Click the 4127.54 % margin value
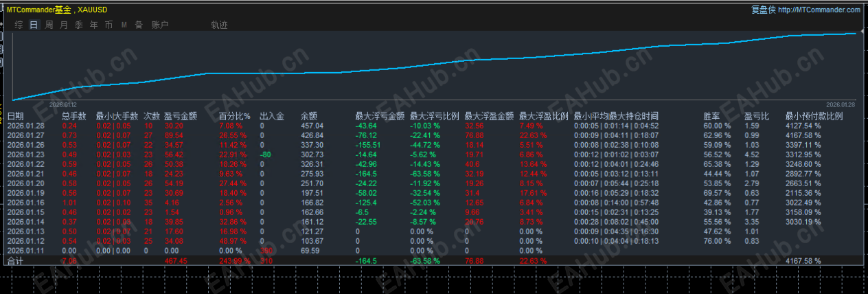This screenshot has height=294, width=868. point(803,126)
